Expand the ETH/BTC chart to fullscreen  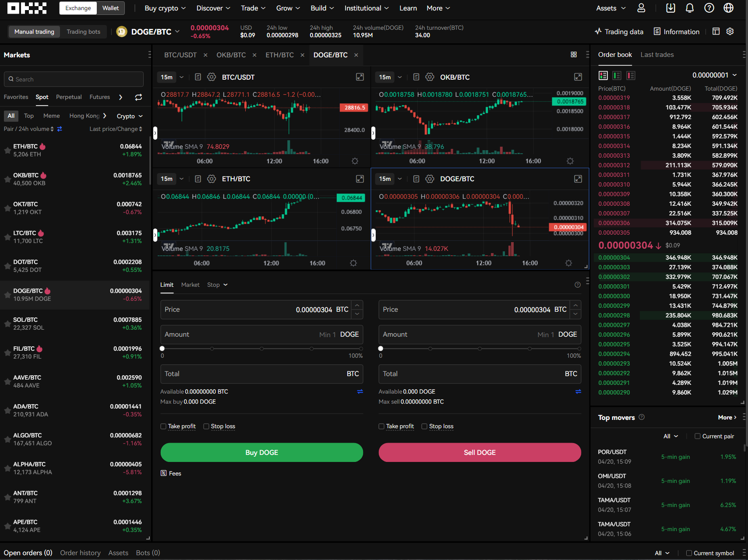pos(360,179)
